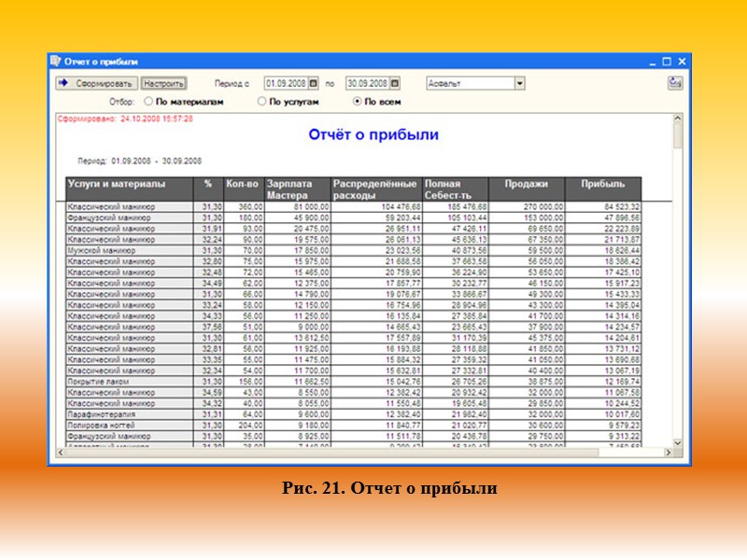The height and width of the screenshot is (560, 747).
Task: Click the start date field 01.09.2008
Action: (287, 83)
